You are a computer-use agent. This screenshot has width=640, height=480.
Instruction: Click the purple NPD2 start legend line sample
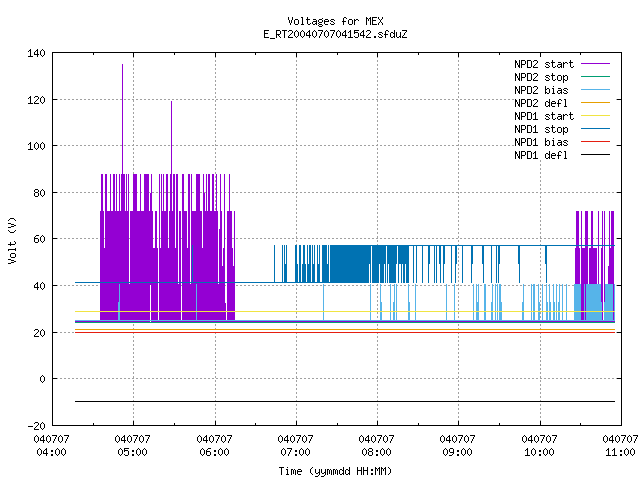(x=595, y=64)
